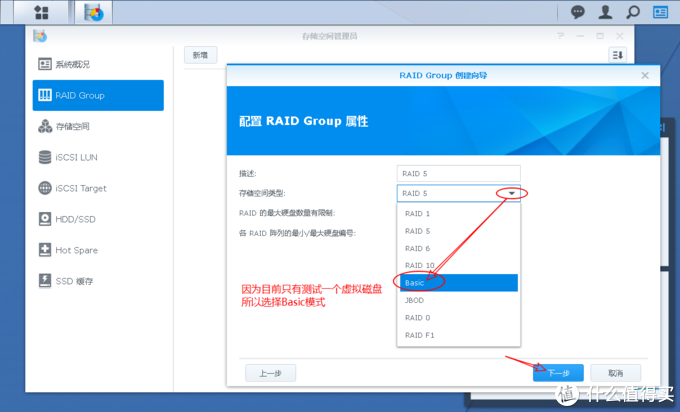
Task: Open the widgets panel icon
Action: click(660, 13)
